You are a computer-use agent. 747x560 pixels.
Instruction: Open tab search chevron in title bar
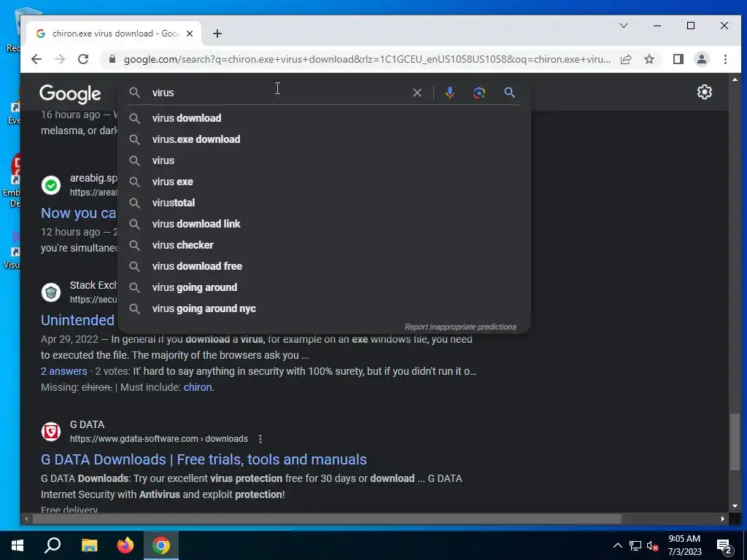click(623, 26)
